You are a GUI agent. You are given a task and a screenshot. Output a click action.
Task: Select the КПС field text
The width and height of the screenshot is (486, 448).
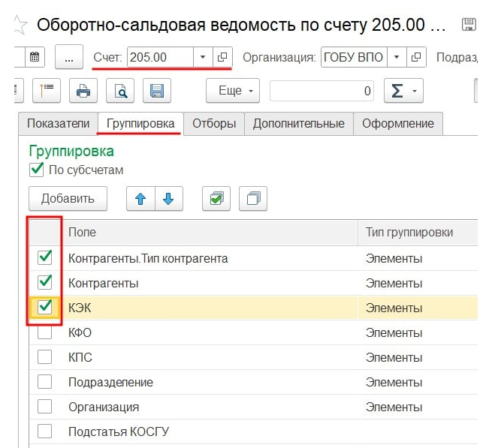click(80, 358)
